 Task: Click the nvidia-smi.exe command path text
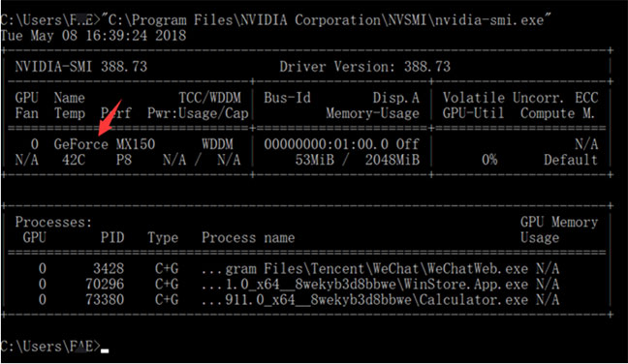pos(326,20)
